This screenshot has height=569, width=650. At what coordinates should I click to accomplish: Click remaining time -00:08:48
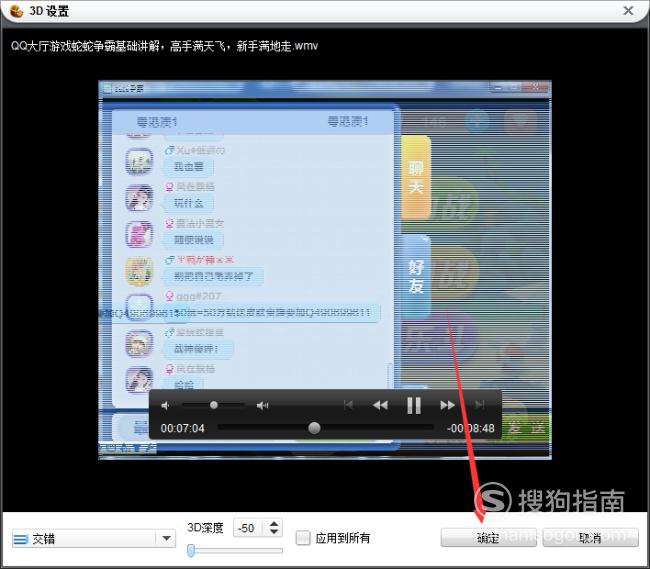pos(471,428)
